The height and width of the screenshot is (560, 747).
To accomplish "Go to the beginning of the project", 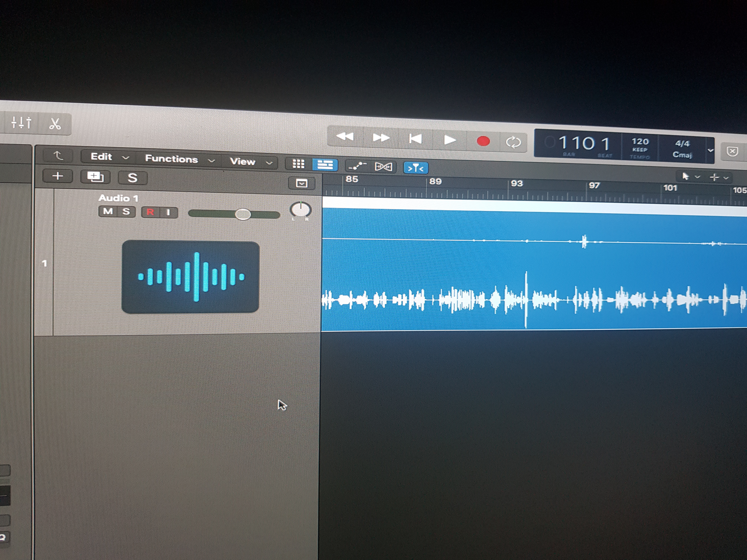I will (x=415, y=139).
